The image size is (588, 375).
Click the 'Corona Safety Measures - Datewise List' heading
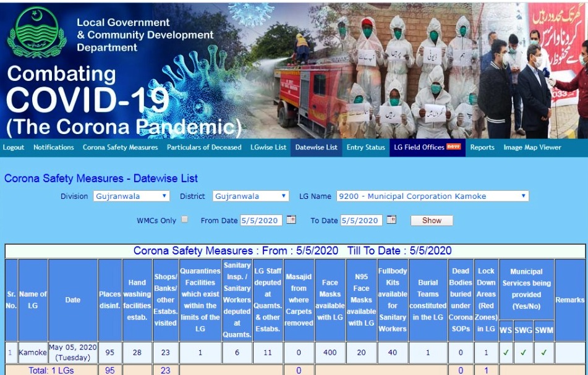pyautogui.click(x=101, y=179)
